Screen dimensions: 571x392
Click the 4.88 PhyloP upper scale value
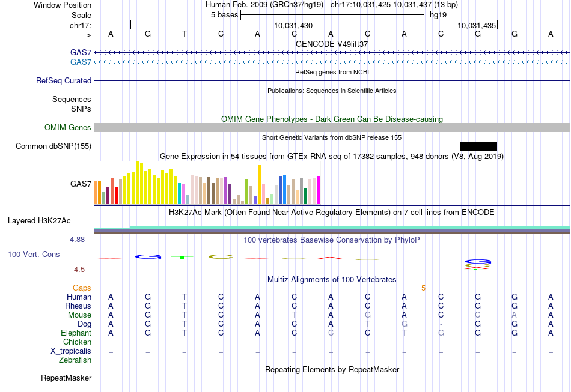(x=77, y=240)
